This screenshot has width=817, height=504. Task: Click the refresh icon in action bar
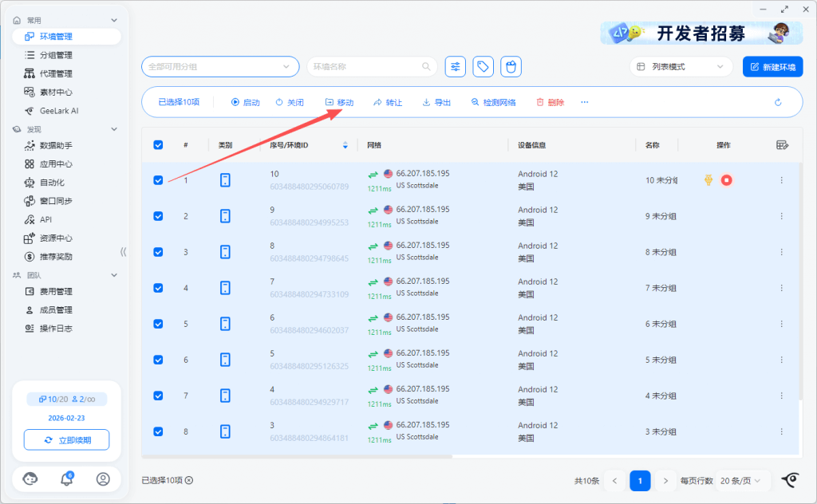778,103
